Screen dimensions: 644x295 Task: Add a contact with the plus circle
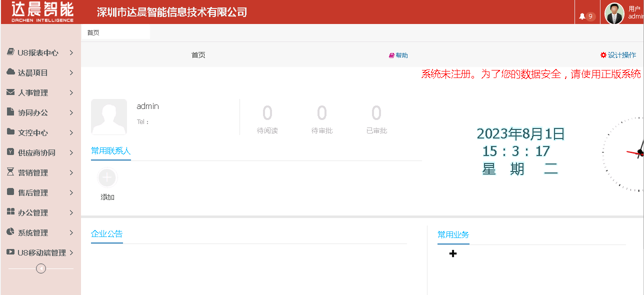[107, 177]
